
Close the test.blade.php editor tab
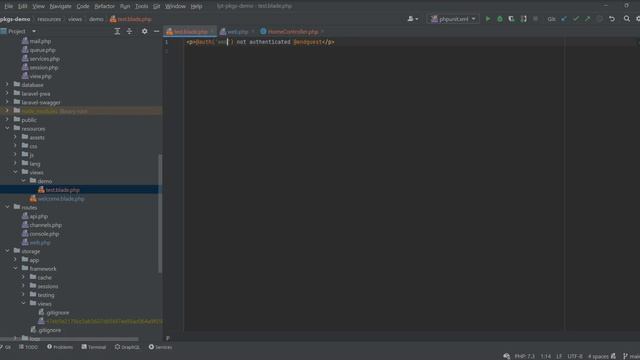[212, 31]
